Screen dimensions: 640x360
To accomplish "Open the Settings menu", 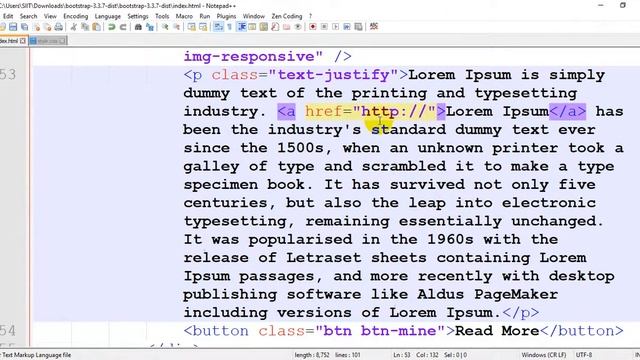I will tap(138, 16).
